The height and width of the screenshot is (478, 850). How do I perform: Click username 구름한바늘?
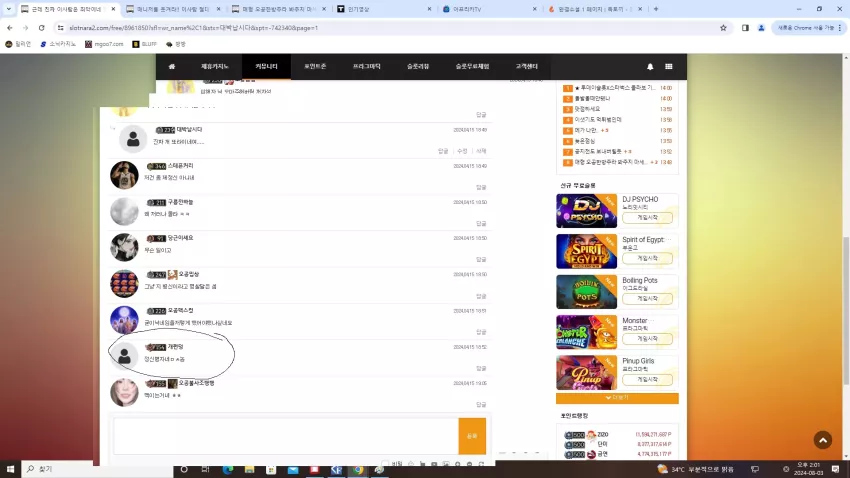tap(181, 202)
